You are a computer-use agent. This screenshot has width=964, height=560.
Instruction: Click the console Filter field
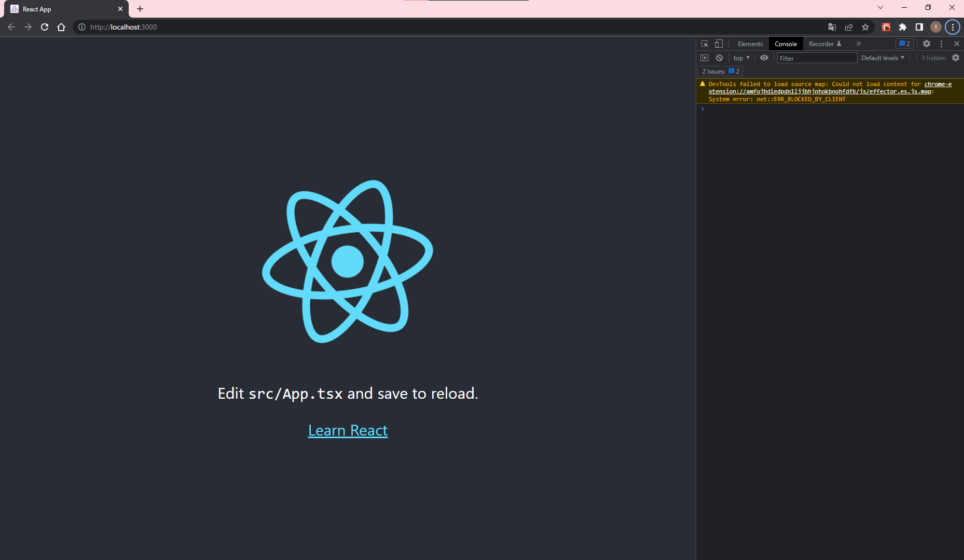pos(817,58)
